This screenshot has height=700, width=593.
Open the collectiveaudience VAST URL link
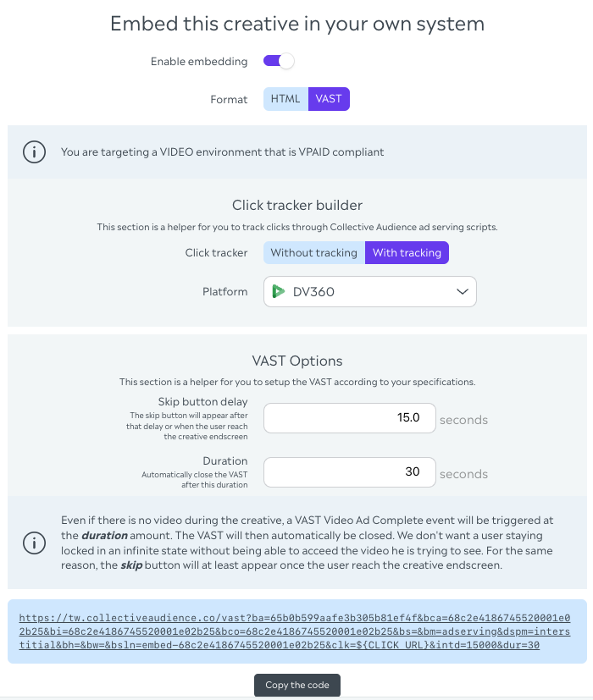click(x=296, y=631)
